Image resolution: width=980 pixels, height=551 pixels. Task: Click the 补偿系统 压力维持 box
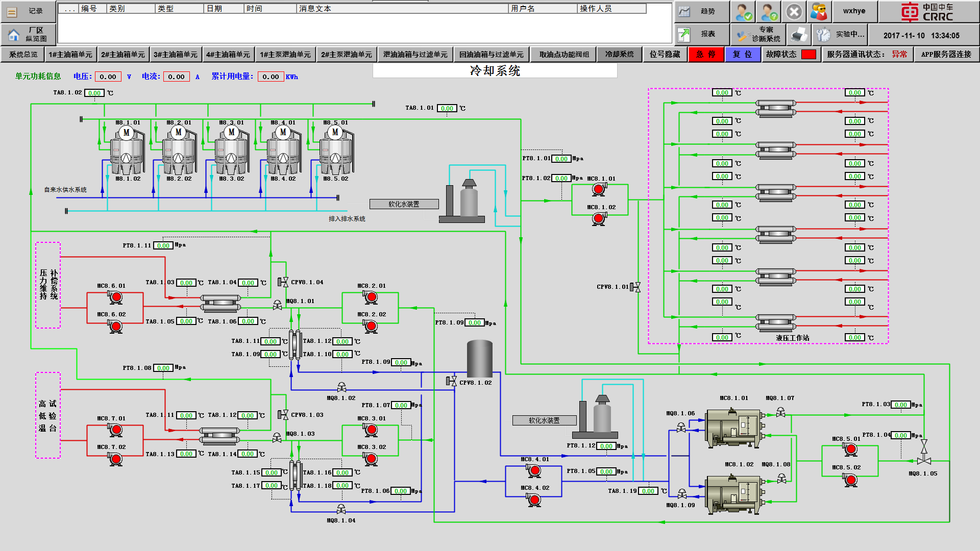[x=48, y=285]
